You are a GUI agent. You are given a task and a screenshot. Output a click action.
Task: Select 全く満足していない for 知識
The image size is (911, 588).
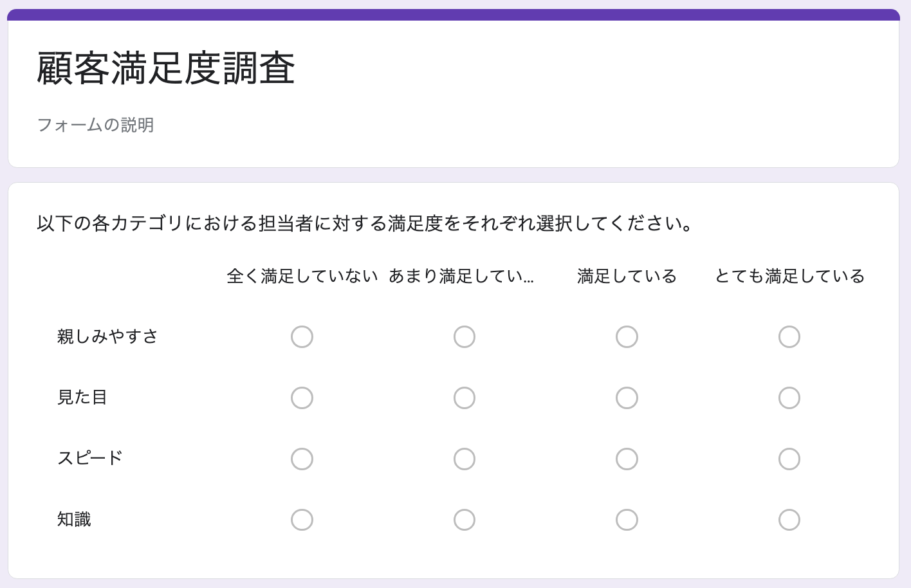302,519
